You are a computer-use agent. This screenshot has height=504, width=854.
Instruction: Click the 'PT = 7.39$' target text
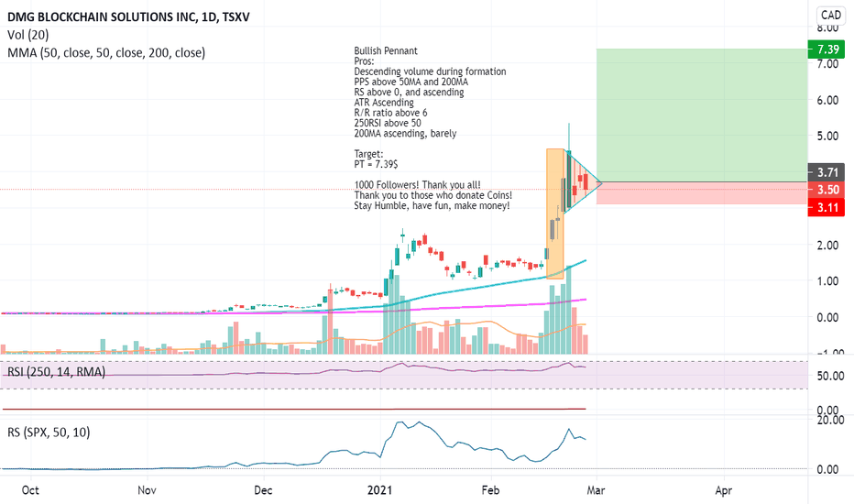tap(376, 164)
